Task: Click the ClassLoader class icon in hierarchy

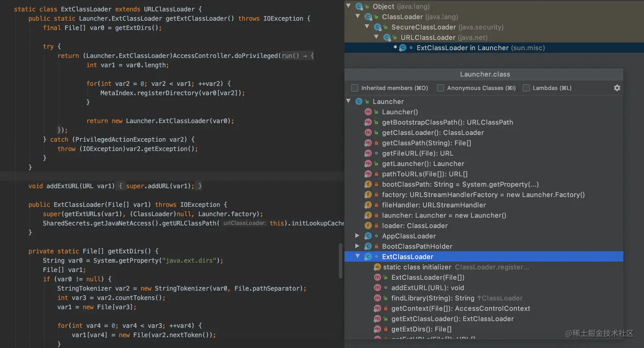Action: (x=368, y=17)
